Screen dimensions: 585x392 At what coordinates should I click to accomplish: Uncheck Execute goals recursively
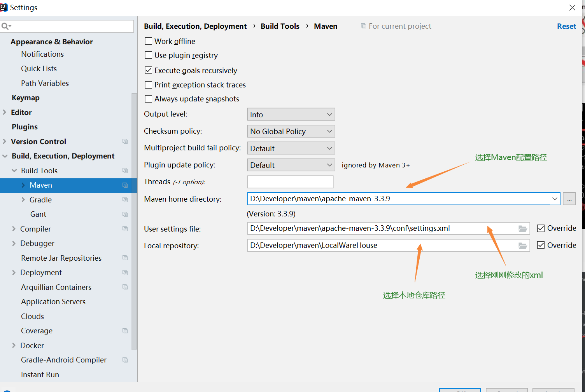tap(148, 70)
